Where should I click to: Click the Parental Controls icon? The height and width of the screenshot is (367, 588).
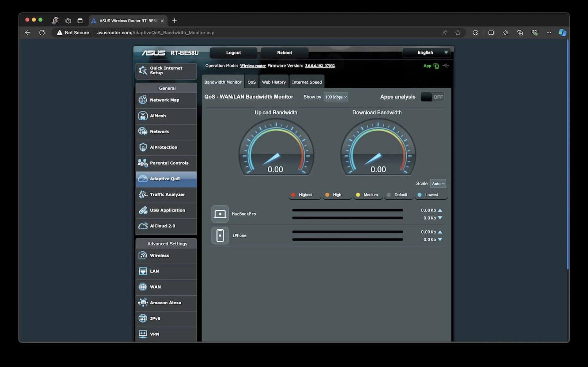(143, 163)
